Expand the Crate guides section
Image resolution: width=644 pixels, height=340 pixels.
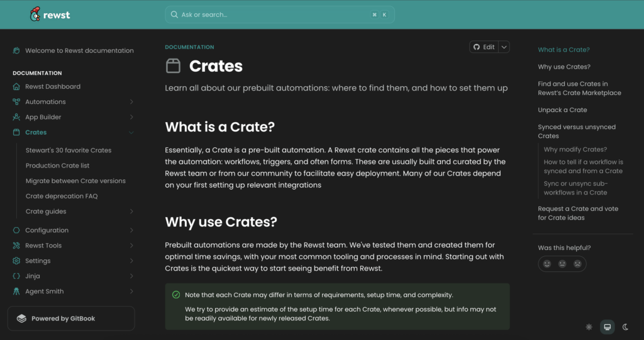[x=131, y=212]
